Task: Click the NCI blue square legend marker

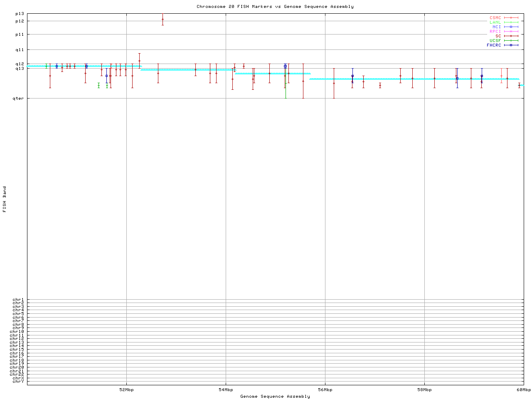Action: [511, 27]
